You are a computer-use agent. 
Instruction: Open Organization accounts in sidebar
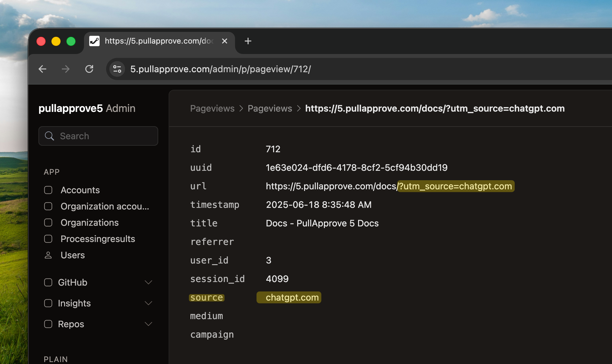click(x=104, y=206)
